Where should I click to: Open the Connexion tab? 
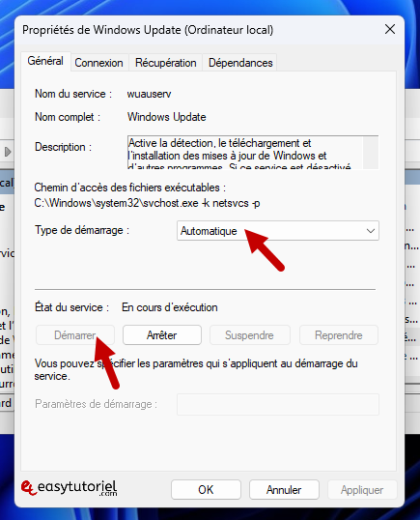(98, 63)
